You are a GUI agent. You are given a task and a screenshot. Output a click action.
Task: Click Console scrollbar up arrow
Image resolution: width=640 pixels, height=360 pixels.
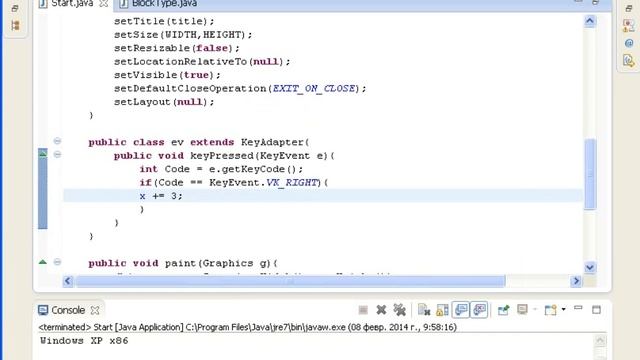coord(600,340)
